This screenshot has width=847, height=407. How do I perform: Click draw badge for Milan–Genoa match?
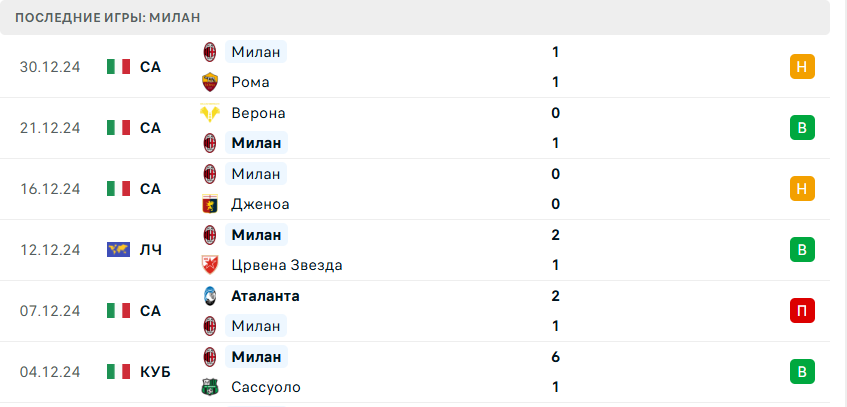[x=801, y=189]
